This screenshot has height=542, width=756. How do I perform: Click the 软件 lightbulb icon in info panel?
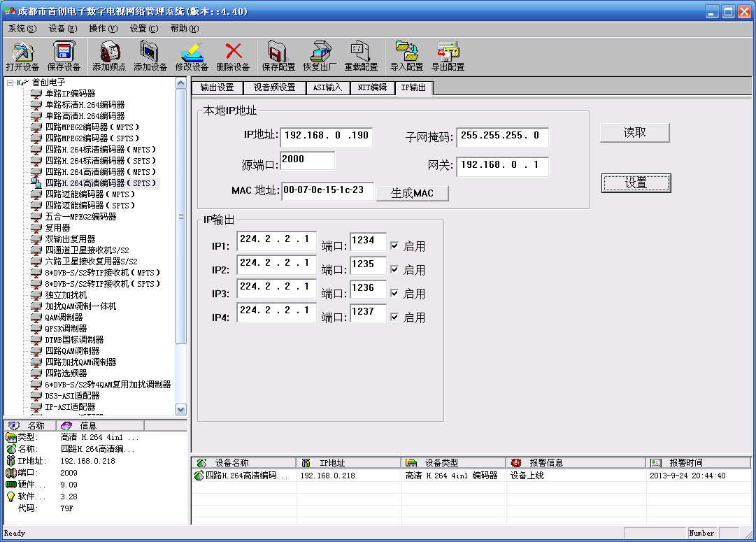[x=11, y=497]
